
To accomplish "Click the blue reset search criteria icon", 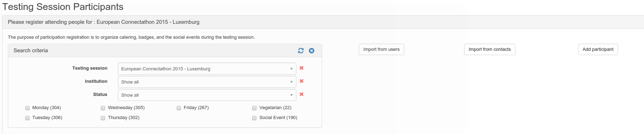I will (312, 51).
